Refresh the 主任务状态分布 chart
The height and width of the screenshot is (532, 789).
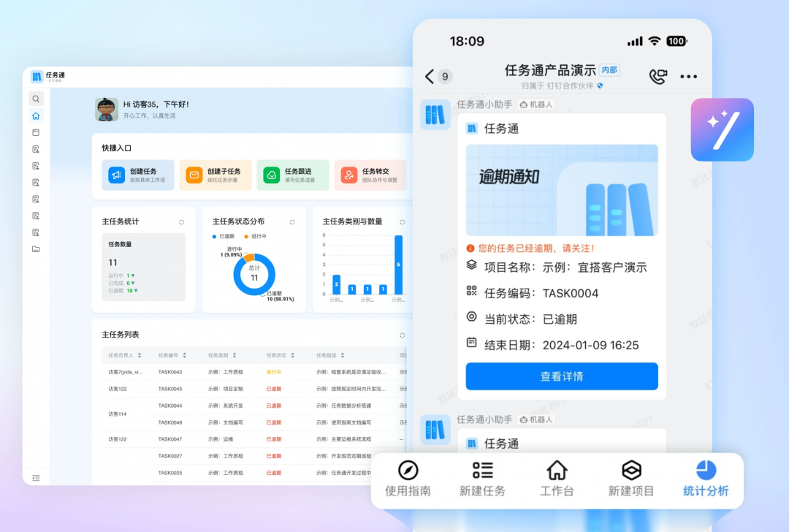291,222
